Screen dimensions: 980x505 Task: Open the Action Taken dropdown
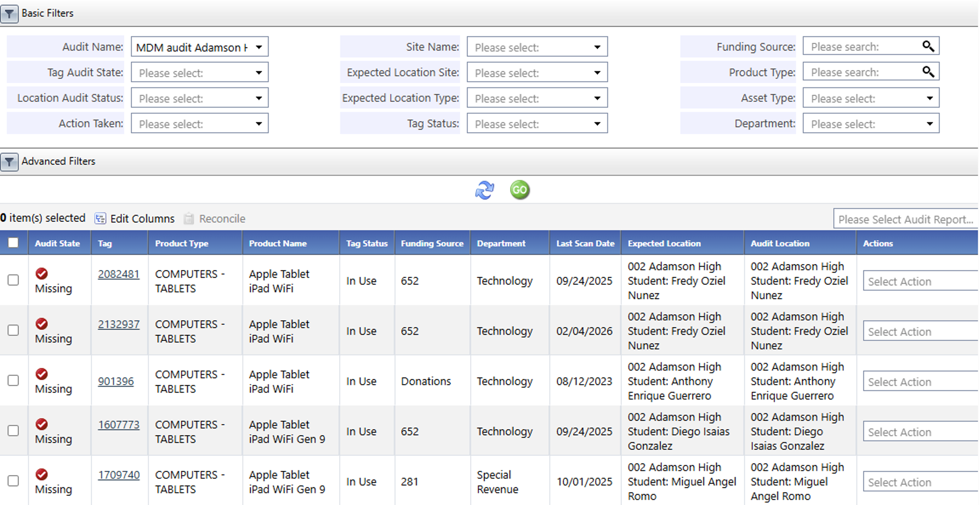[x=200, y=123]
